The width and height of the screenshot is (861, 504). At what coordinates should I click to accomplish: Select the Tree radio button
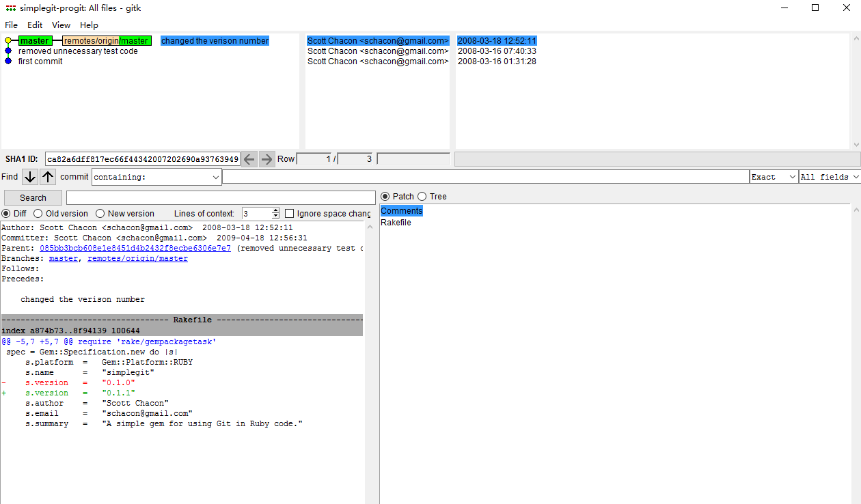point(422,197)
